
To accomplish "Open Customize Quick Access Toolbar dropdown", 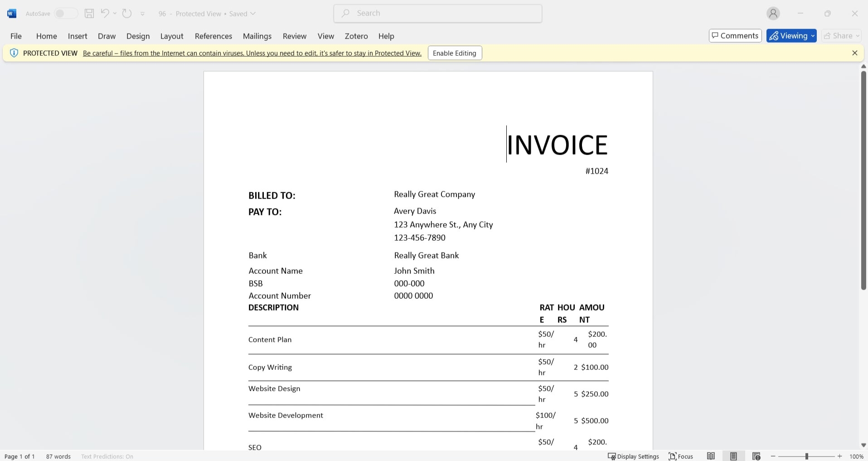I will pyautogui.click(x=142, y=14).
